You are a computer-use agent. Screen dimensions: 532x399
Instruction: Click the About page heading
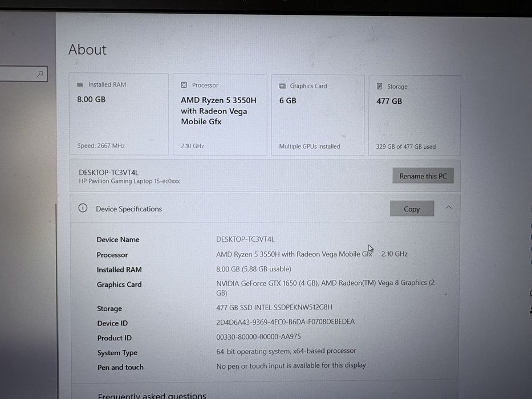[88, 50]
